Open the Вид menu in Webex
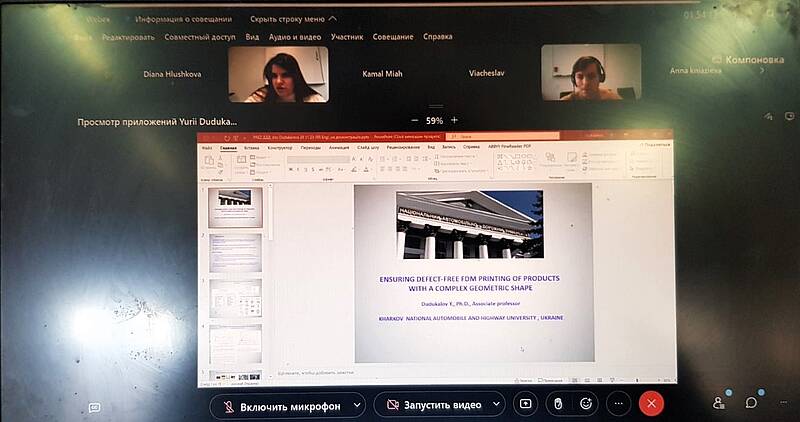Viewport: 800px width, 422px height. [x=252, y=37]
